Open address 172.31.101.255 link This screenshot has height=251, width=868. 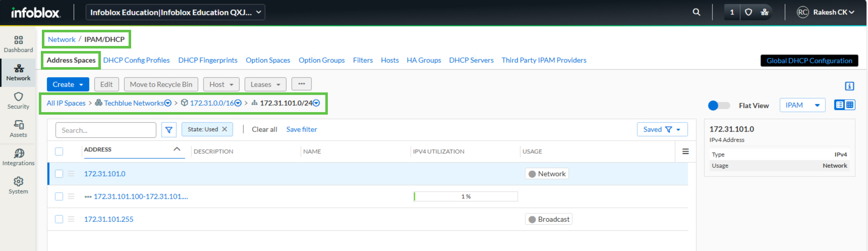click(x=108, y=219)
